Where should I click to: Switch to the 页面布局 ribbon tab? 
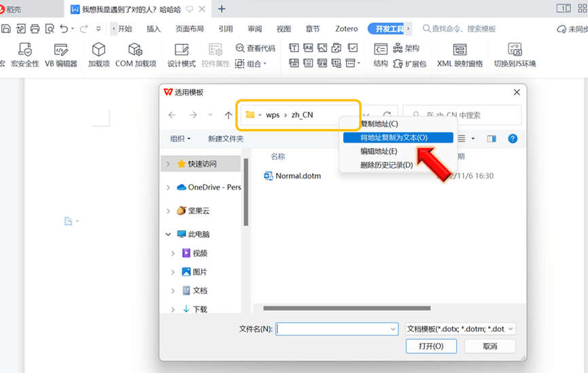[190, 29]
